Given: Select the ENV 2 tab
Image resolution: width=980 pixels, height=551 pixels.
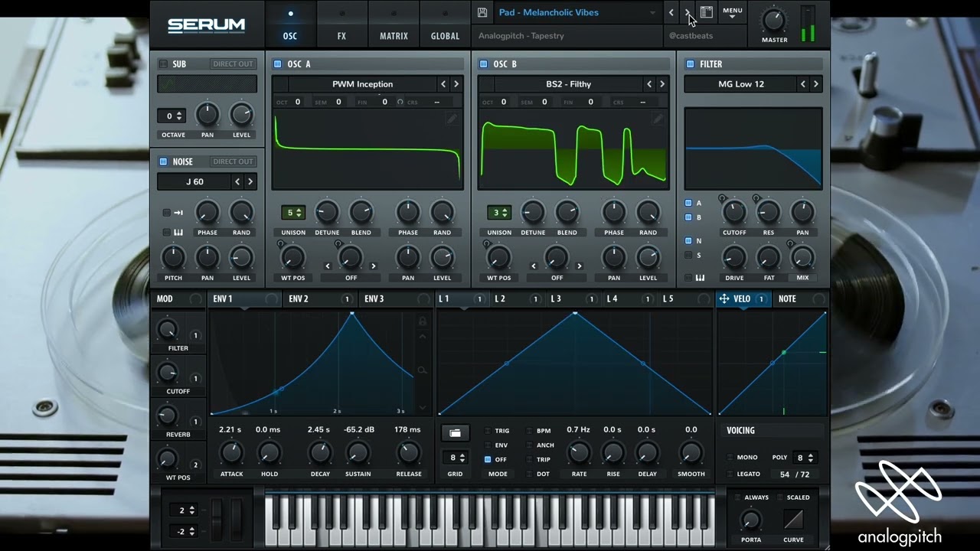Looking at the screenshot, I should [320, 299].
